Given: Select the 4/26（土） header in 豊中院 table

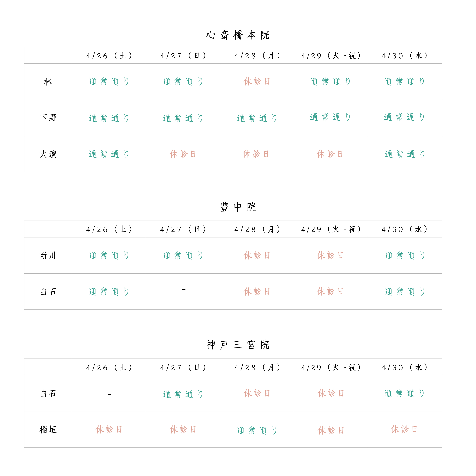Looking at the screenshot, I should (x=109, y=229).
